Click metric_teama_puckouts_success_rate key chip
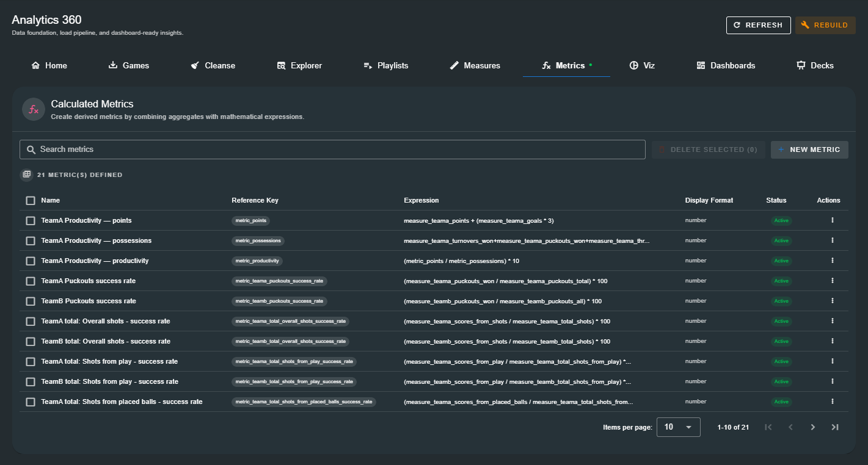Viewport: 868px width, 465px height. click(x=279, y=281)
